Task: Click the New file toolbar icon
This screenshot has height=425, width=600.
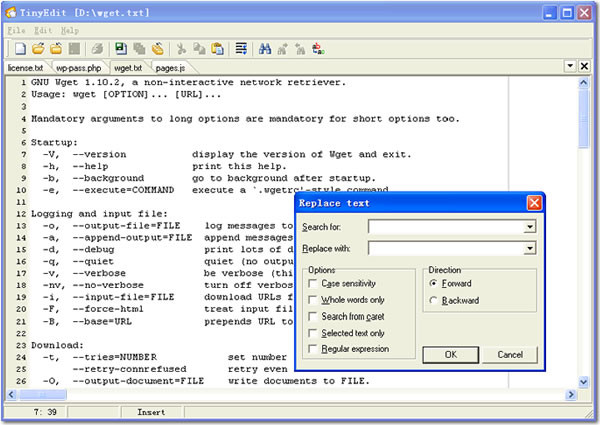Action: click(19, 47)
